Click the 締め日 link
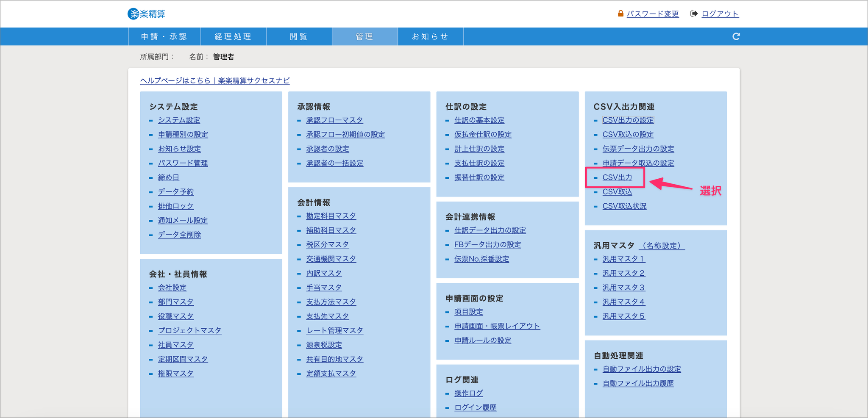 (169, 177)
